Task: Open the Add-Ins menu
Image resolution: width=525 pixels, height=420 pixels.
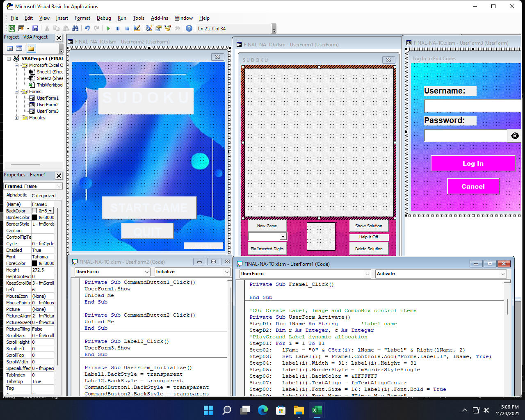Action: (160, 18)
